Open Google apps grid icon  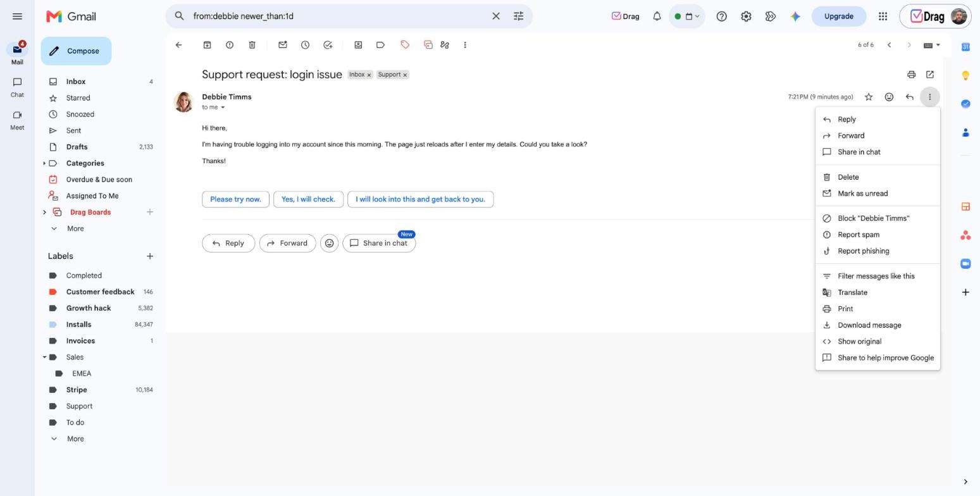[x=883, y=16]
